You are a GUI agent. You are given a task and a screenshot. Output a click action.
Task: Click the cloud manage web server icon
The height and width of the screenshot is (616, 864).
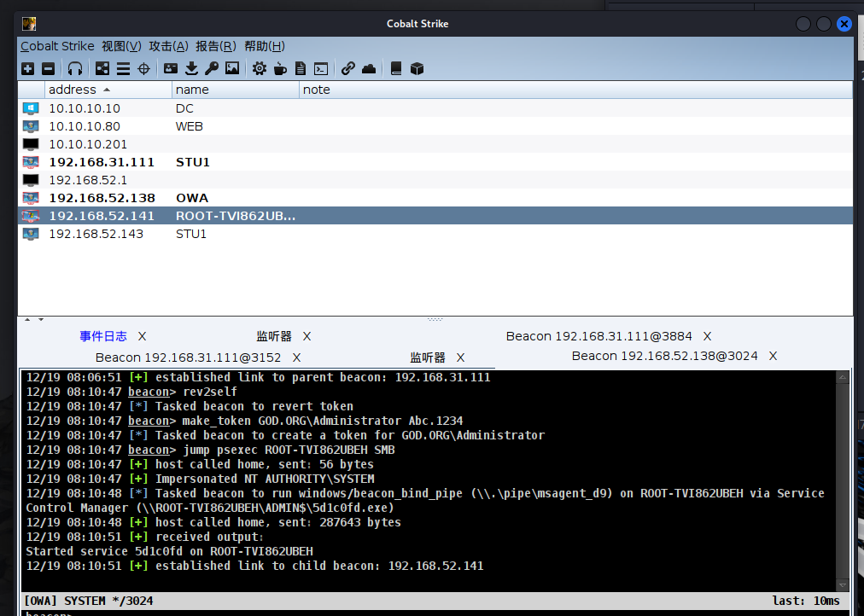pyautogui.click(x=369, y=69)
